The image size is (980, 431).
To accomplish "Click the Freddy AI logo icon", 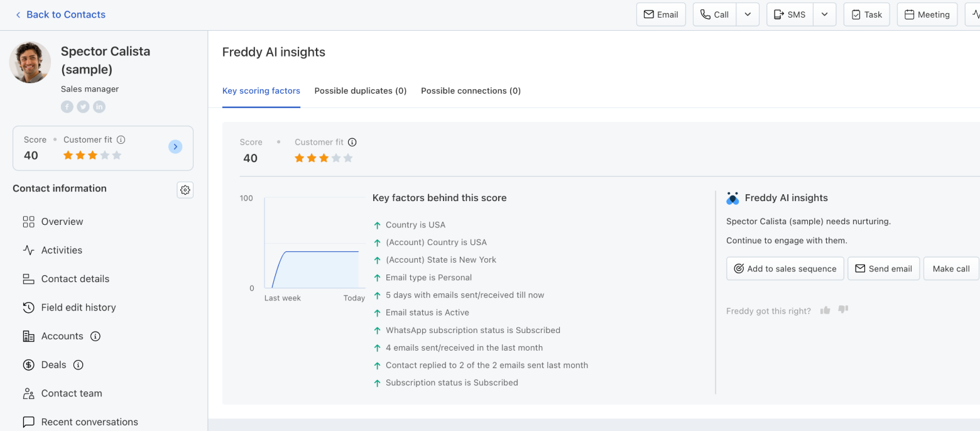I will point(732,198).
